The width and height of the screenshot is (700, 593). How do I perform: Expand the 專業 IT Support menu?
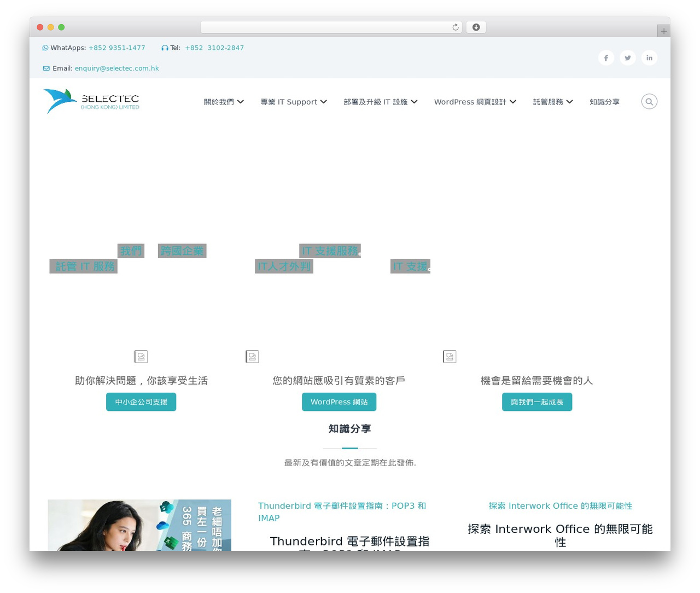(294, 102)
